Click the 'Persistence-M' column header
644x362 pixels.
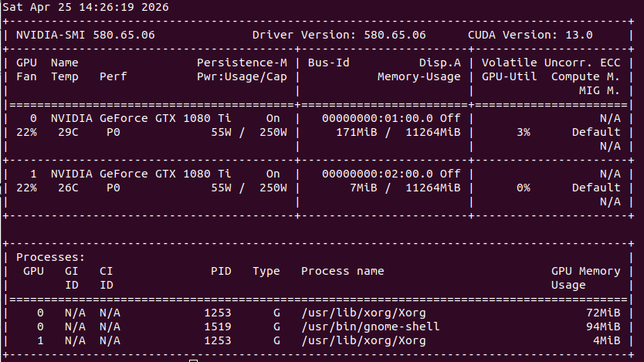tap(242, 63)
